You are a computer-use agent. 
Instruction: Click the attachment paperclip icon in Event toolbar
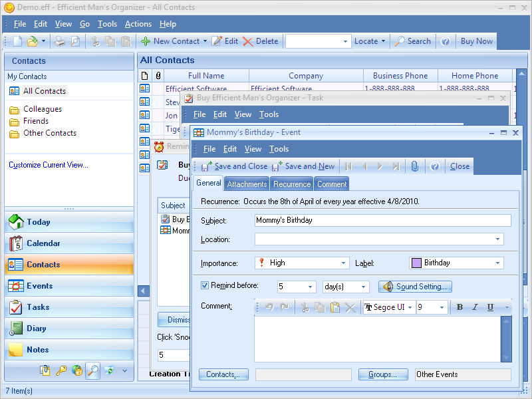(414, 166)
